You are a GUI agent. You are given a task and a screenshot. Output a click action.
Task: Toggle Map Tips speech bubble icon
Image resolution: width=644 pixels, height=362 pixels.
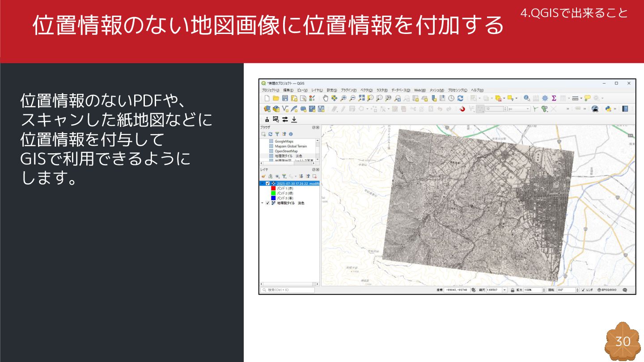588,98
